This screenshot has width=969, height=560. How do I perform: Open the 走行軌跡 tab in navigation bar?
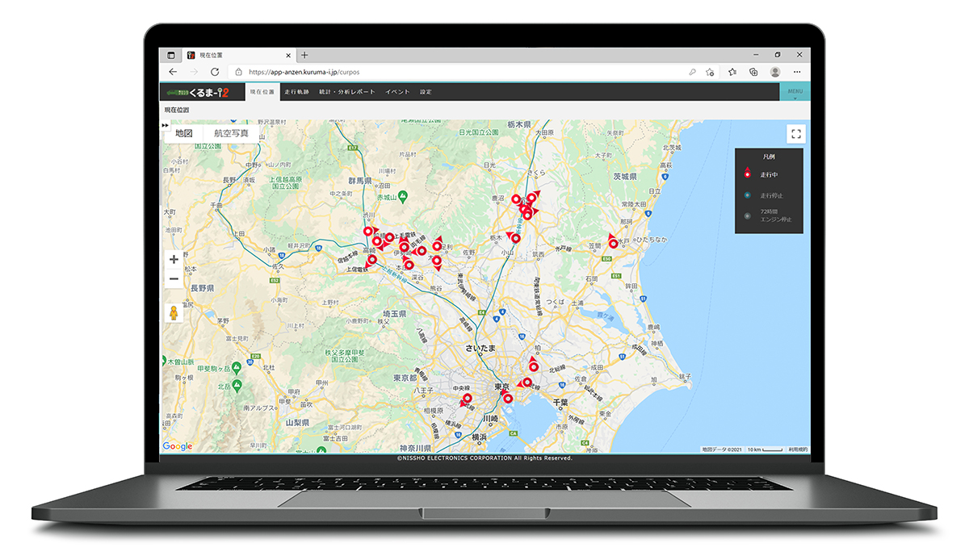(x=297, y=92)
